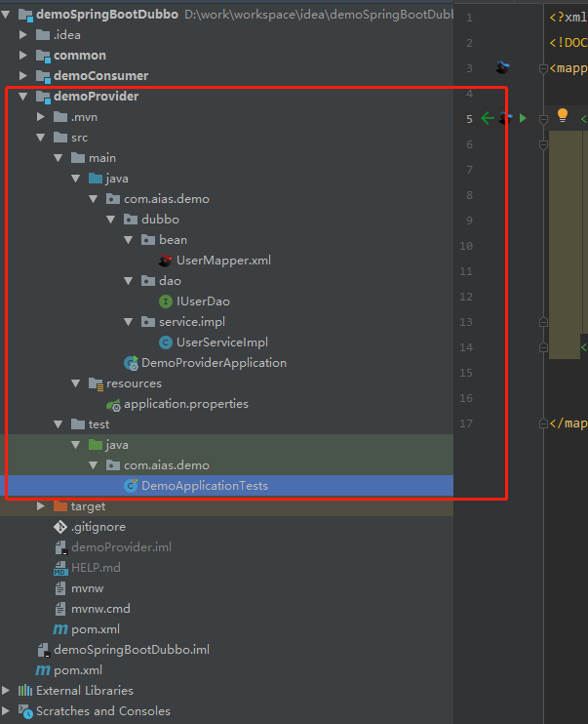
Task: Expand the .mvn folder
Action: (x=41, y=117)
